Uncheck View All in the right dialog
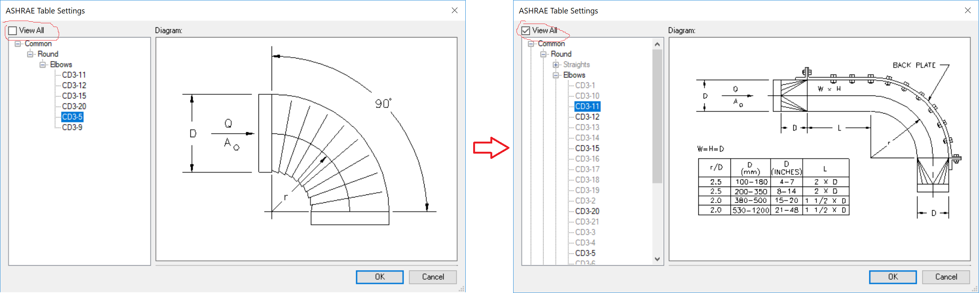Image resolution: width=980 pixels, height=293 pixels. click(526, 30)
